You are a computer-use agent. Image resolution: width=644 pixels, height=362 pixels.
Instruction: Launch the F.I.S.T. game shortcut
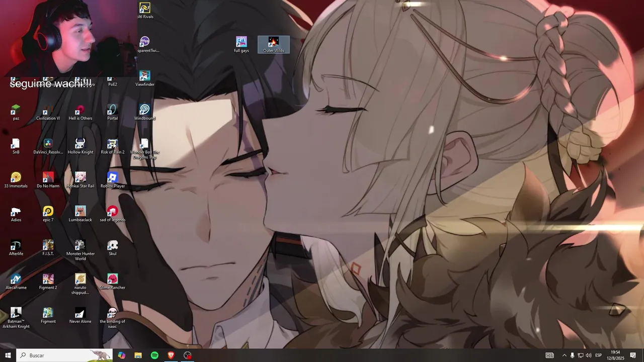tap(48, 248)
